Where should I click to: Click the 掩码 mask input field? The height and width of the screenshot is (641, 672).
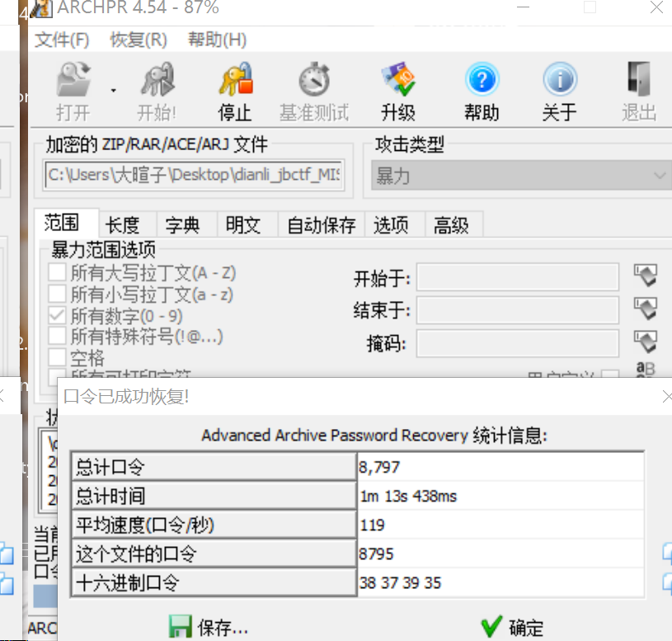(x=518, y=343)
